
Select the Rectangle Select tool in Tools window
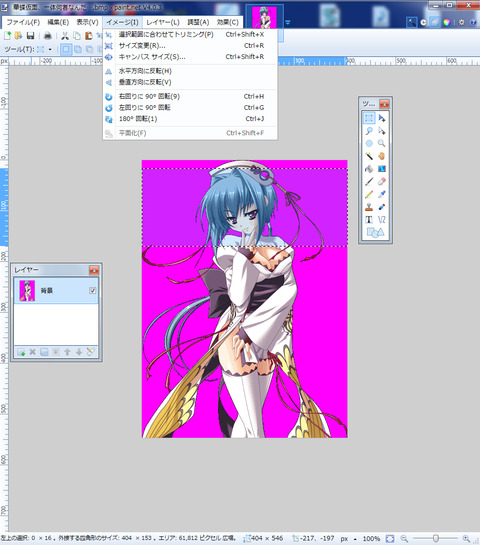click(369, 118)
